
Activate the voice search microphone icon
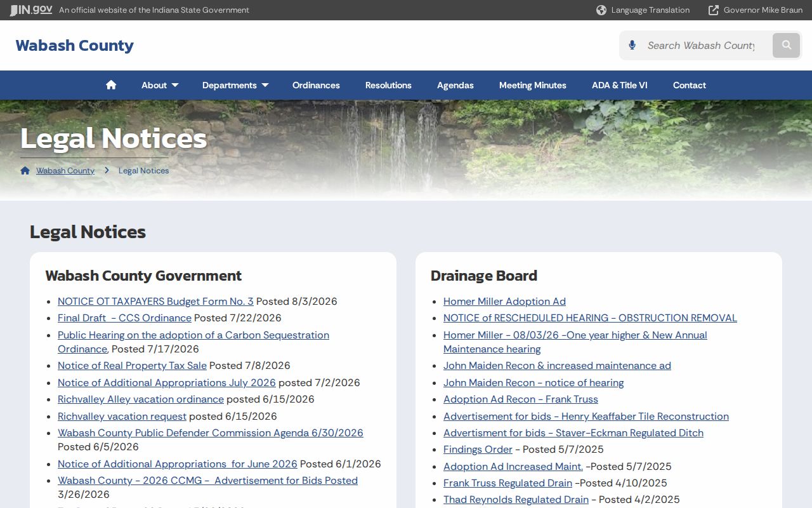tap(632, 45)
